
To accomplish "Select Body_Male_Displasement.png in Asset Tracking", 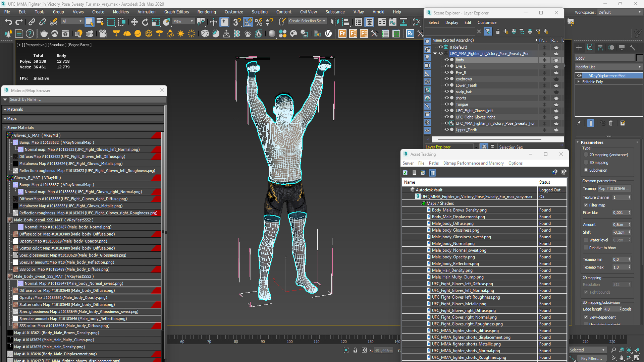I will 458,217.
